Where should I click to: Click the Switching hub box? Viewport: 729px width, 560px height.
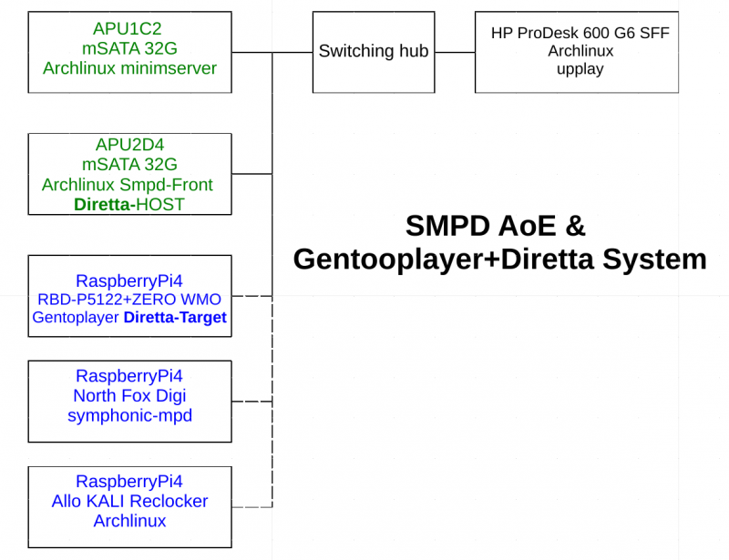(x=373, y=52)
